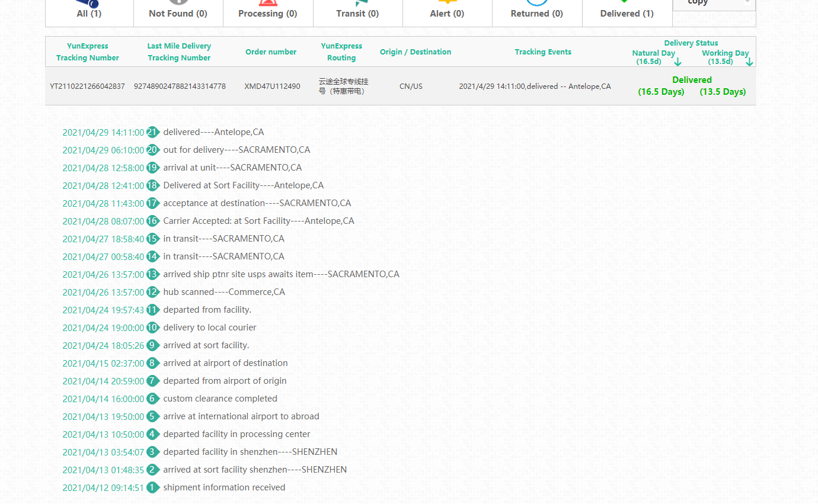Click the green Delivered status text
Image resolution: width=818 pixels, height=504 pixels.
(x=692, y=80)
